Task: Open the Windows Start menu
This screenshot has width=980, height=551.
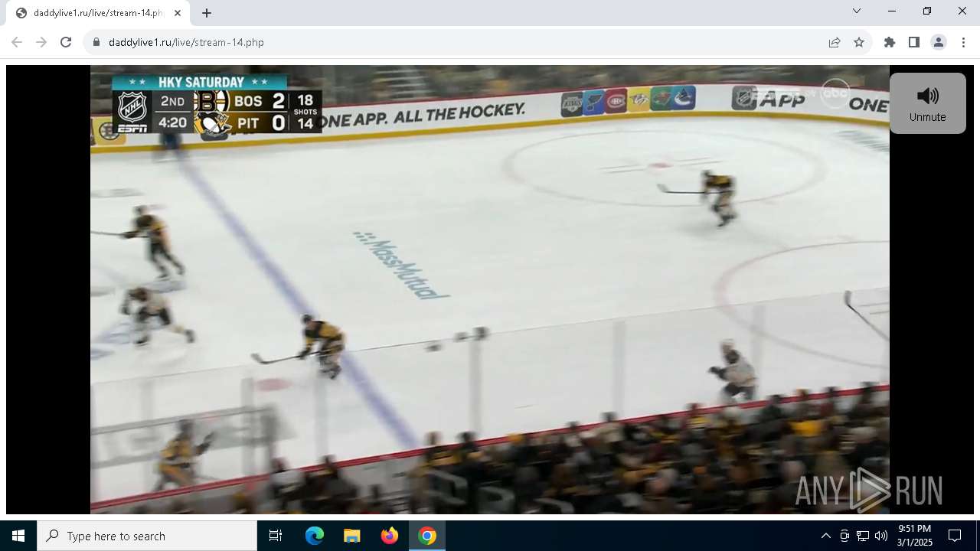Action: (x=18, y=536)
